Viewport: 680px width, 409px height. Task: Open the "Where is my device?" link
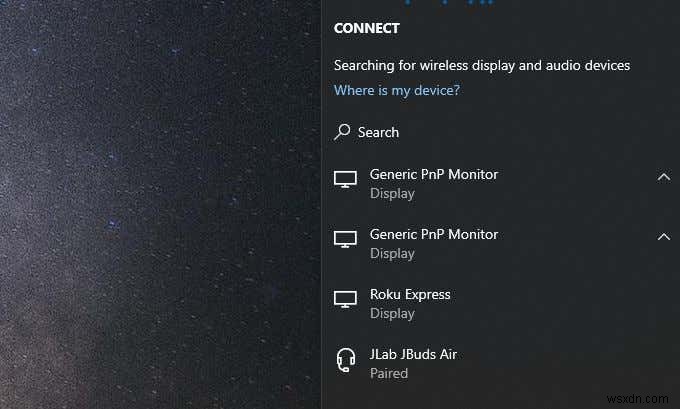point(396,90)
